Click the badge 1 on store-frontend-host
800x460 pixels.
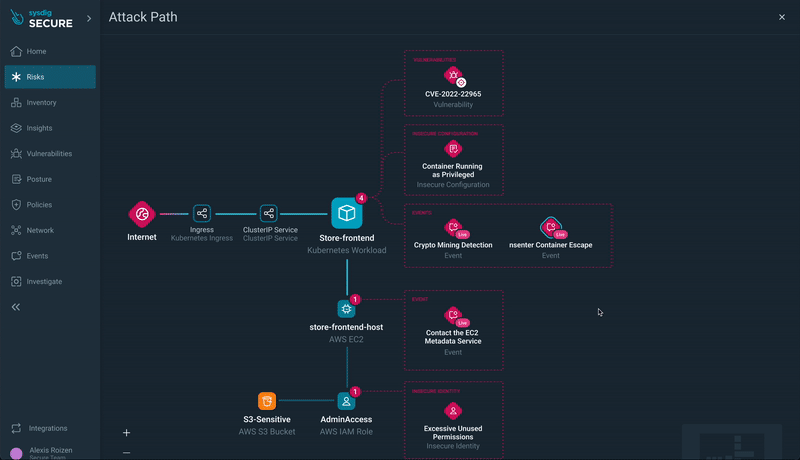tap(355, 299)
